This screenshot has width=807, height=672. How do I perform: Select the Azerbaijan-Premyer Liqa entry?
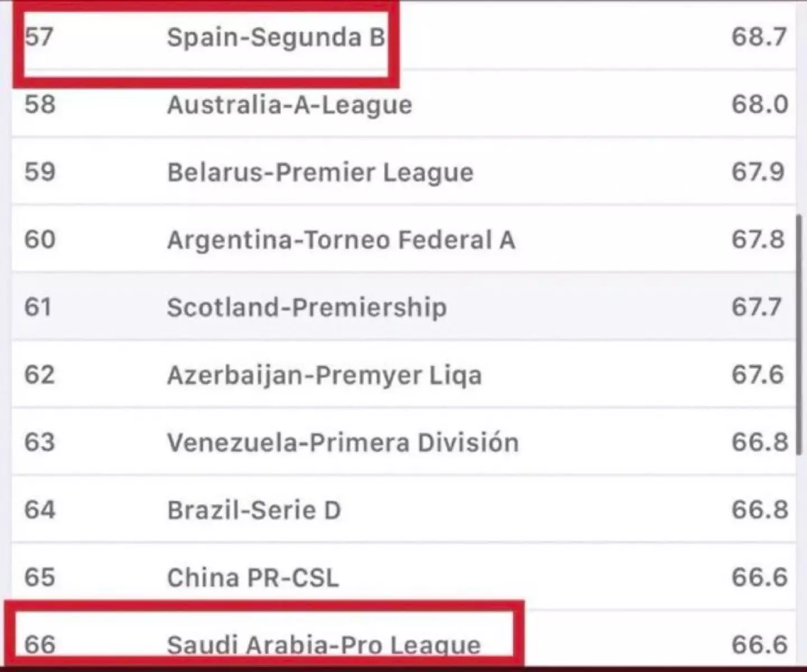(x=324, y=375)
